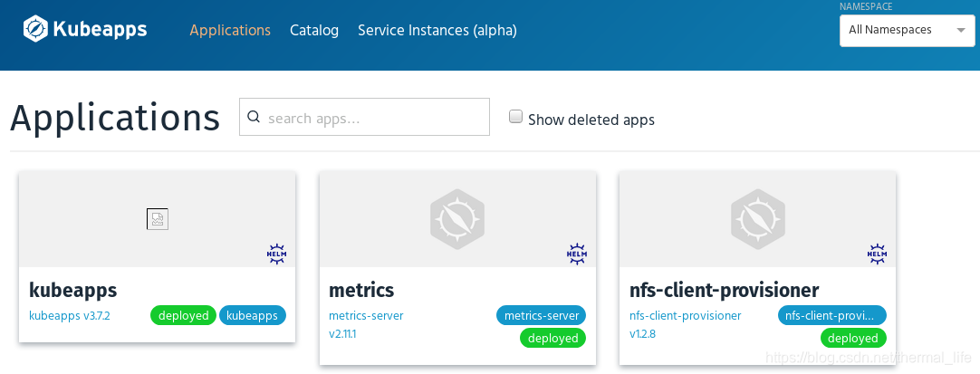Screen dimensions: 980x374
Task: Click the Helm icon on metrics card
Action: click(x=576, y=254)
